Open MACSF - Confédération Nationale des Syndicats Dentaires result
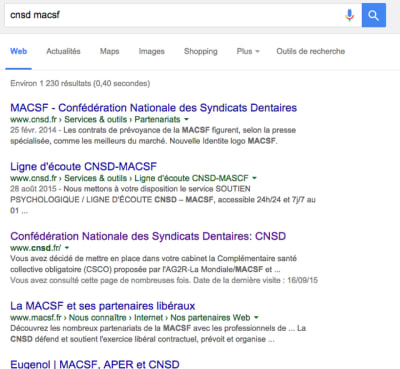This screenshot has height=369, width=400. click(x=154, y=108)
